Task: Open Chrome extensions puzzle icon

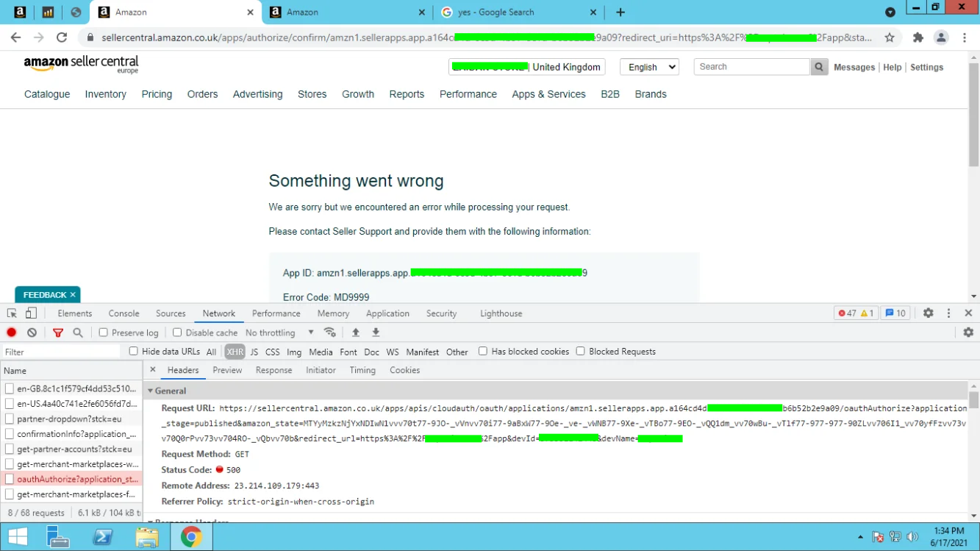Action: pyautogui.click(x=918, y=38)
